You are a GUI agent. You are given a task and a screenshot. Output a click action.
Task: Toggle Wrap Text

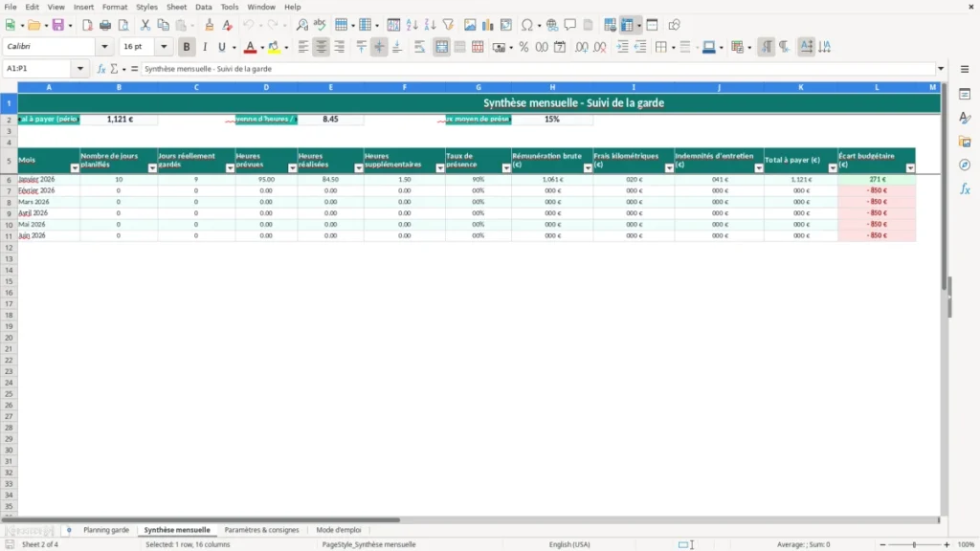tap(419, 47)
